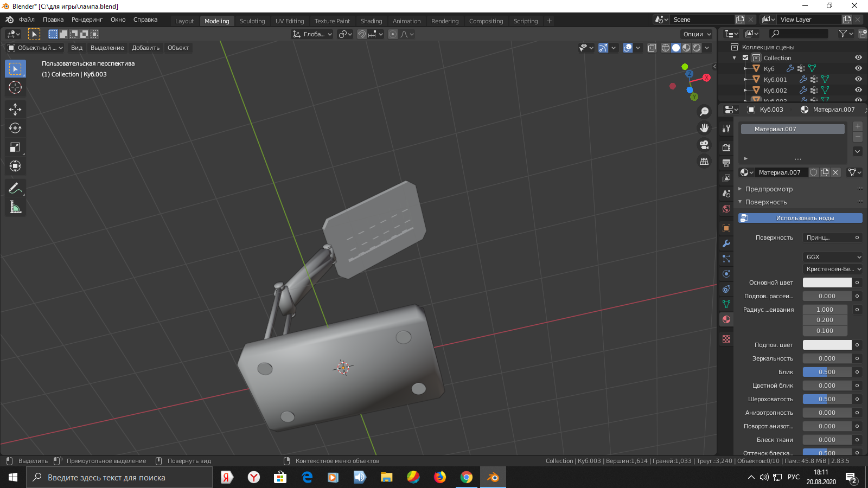Select the Rotate tool in left toolbar
This screenshot has width=868, height=488.
point(15,129)
